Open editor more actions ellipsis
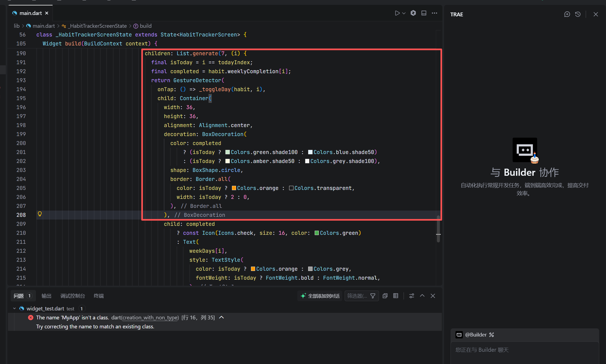 (434, 13)
